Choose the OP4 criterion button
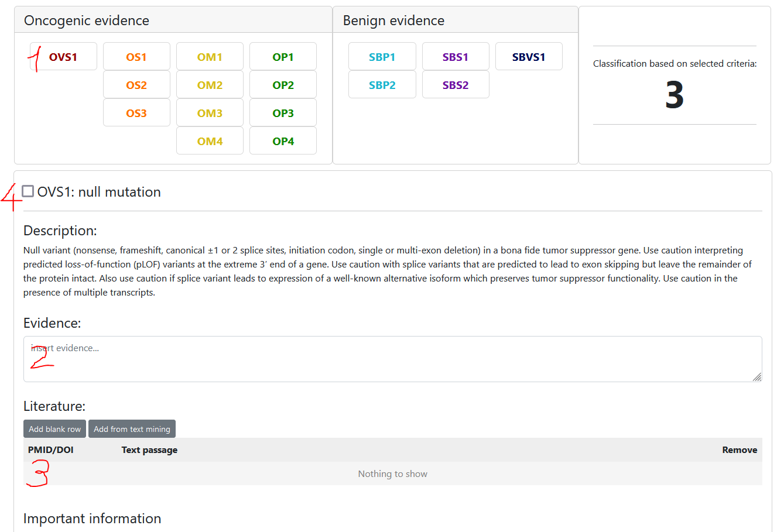The height and width of the screenshot is (532, 784). click(283, 141)
